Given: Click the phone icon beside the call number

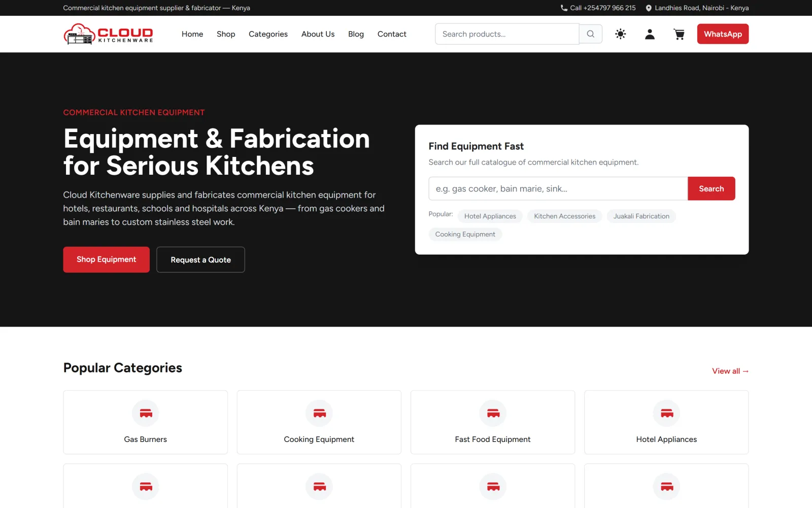Looking at the screenshot, I should pyautogui.click(x=564, y=8).
